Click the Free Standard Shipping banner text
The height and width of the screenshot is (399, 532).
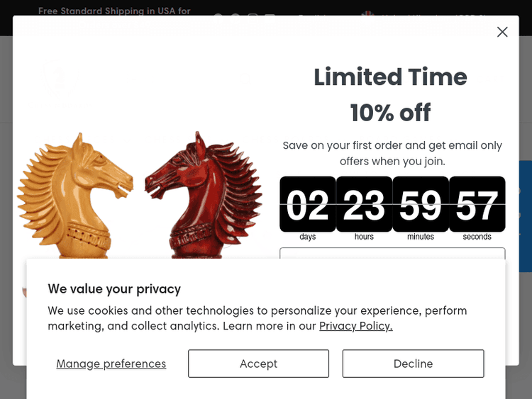tap(114, 11)
